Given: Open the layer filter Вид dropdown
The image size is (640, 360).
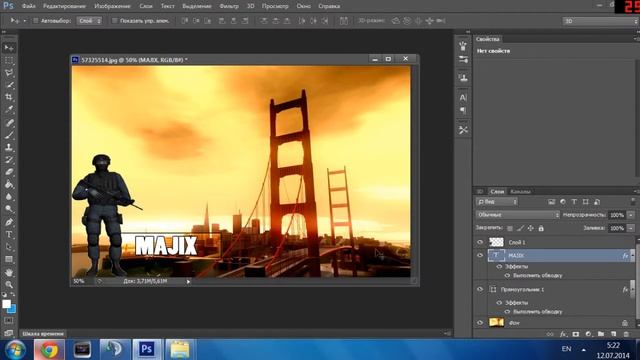Looking at the screenshot, I should pyautogui.click(x=497, y=202).
